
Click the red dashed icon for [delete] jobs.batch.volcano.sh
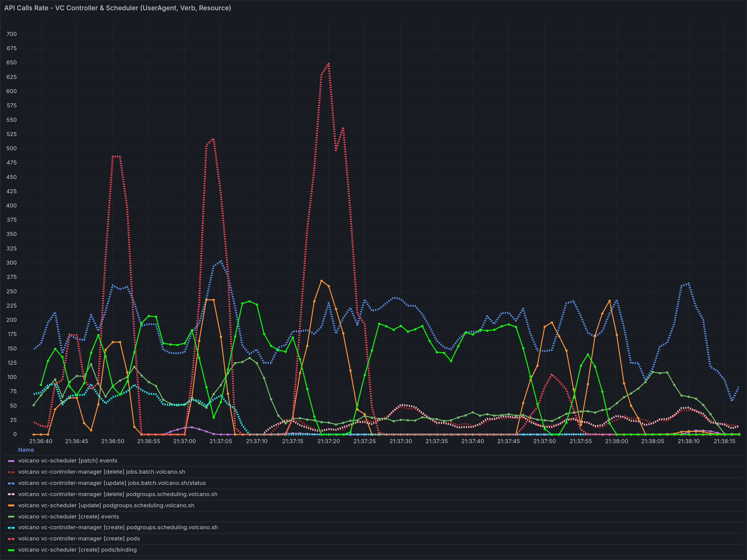pos(11,472)
